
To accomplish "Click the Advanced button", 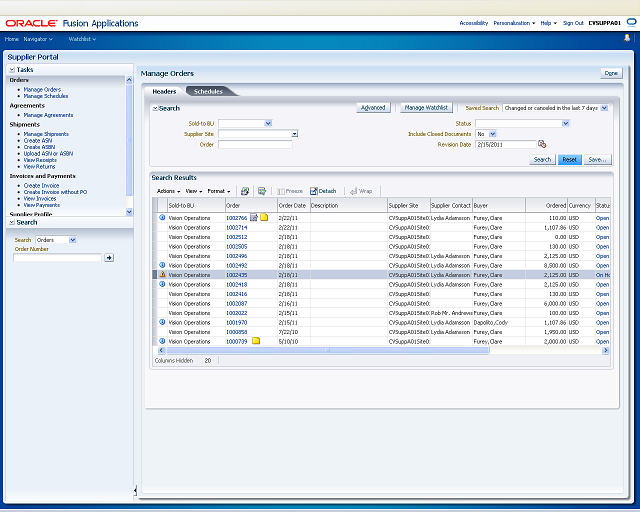I will (373, 108).
